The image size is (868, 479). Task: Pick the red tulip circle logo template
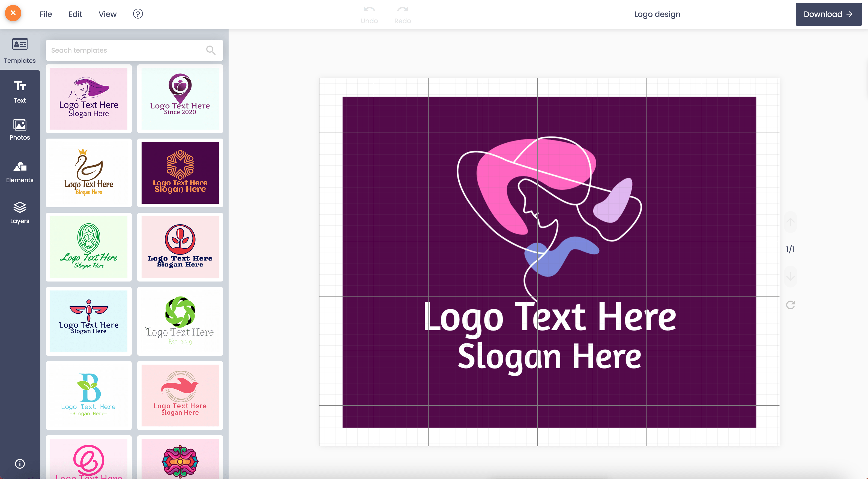pos(180,247)
